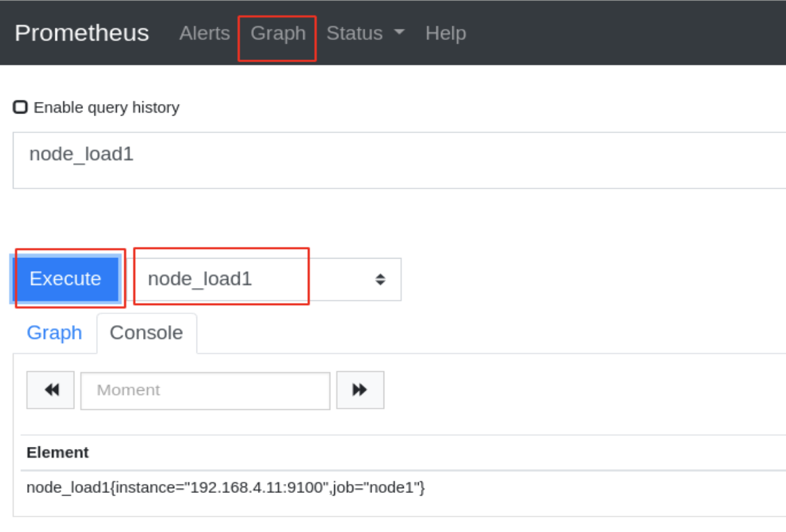
Task: Open the Graph page in navbar
Action: coord(278,33)
